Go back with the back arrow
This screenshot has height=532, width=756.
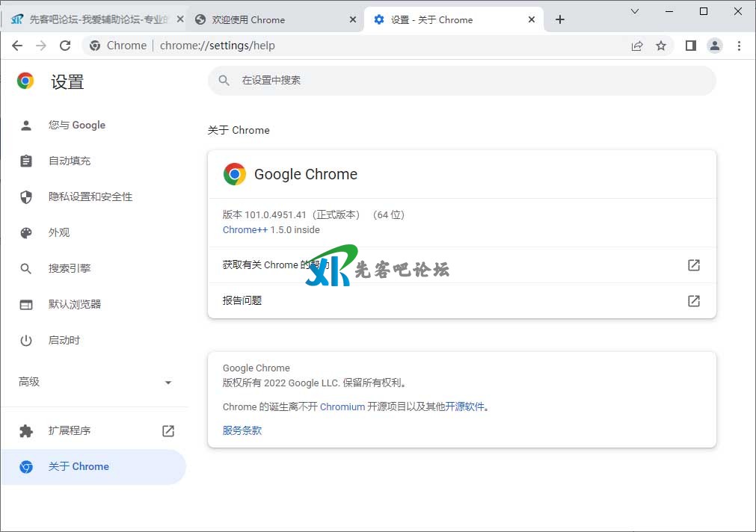17,46
